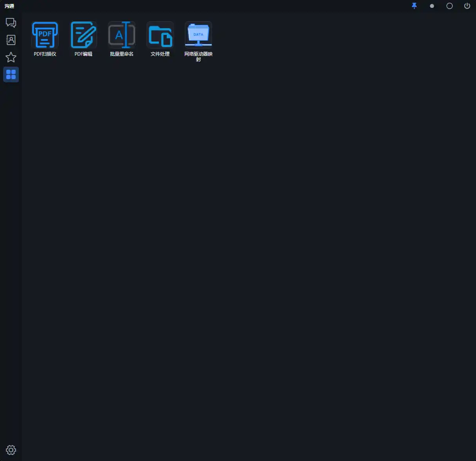Screen dimensions: 476x461
Task: Click the 沟通 window title text
Action: [9, 6]
